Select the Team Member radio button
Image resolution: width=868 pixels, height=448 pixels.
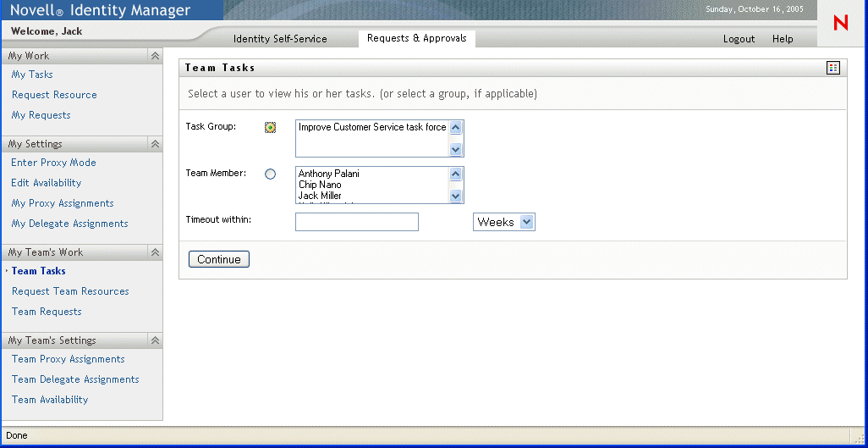[x=271, y=174]
